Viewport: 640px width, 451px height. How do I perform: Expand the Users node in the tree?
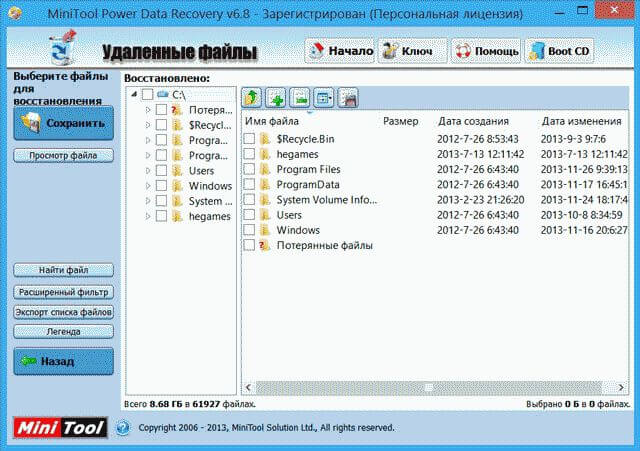(148, 171)
